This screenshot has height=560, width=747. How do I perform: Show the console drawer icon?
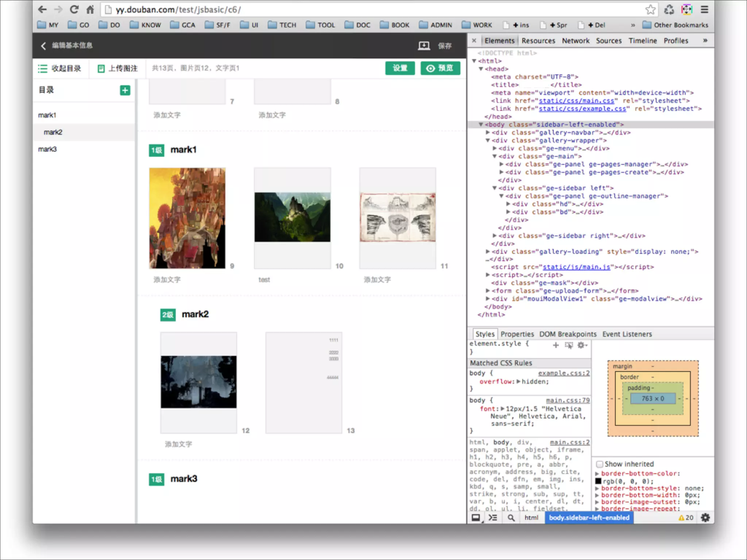click(x=493, y=517)
